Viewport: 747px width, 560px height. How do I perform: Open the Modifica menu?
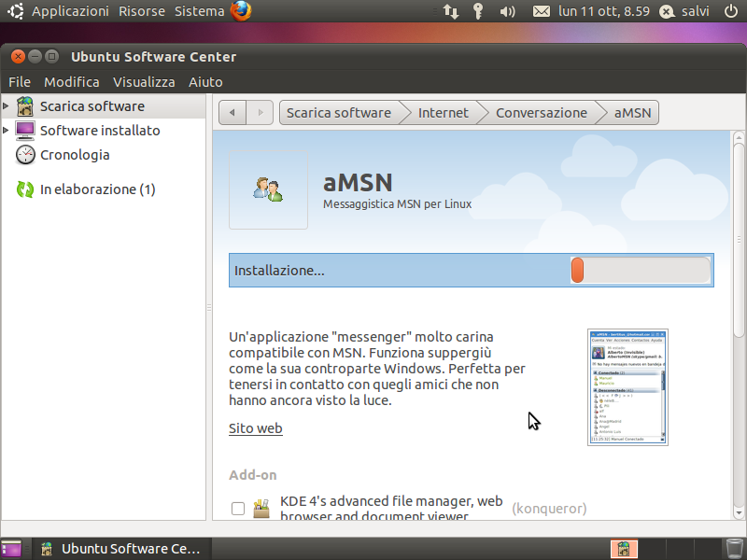tap(72, 82)
